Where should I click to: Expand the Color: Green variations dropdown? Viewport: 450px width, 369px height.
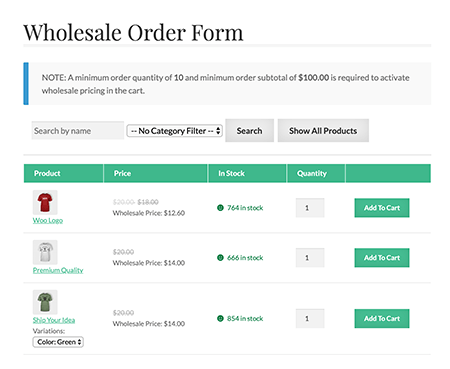tap(58, 342)
